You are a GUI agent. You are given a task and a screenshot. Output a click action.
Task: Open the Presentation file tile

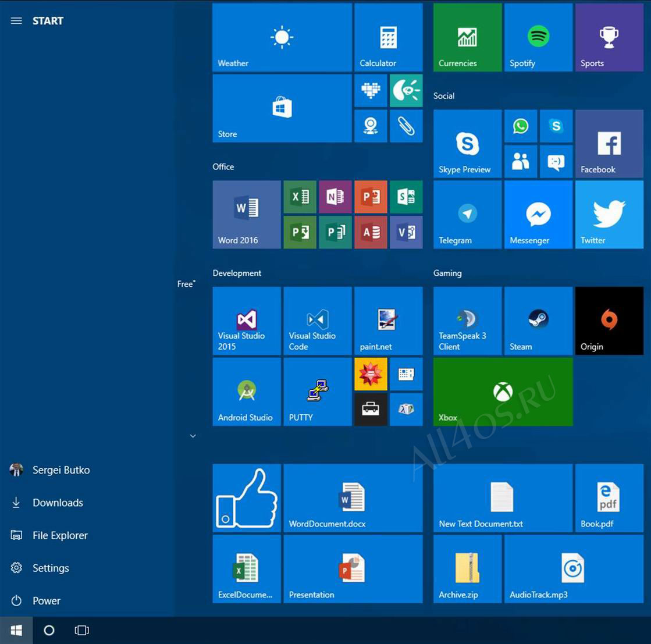pos(353,569)
